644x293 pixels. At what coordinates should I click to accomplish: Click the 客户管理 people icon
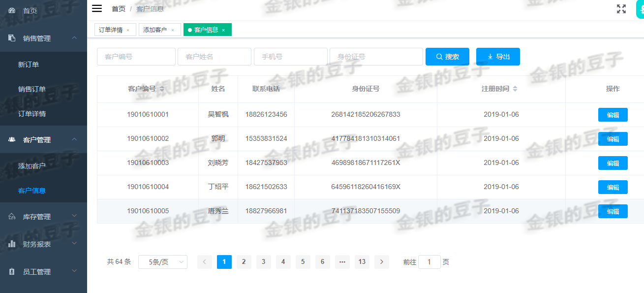pyautogui.click(x=11, y=139)
